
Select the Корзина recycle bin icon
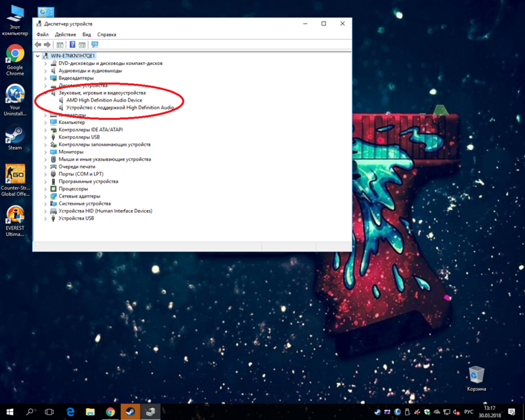click(476, 379)
